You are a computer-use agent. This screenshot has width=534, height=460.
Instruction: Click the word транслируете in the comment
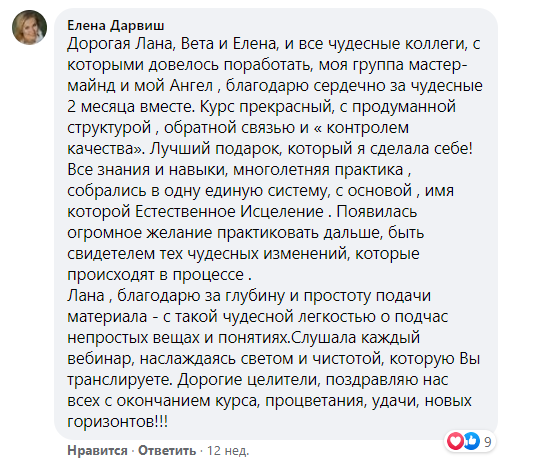[x=120, y=380]
